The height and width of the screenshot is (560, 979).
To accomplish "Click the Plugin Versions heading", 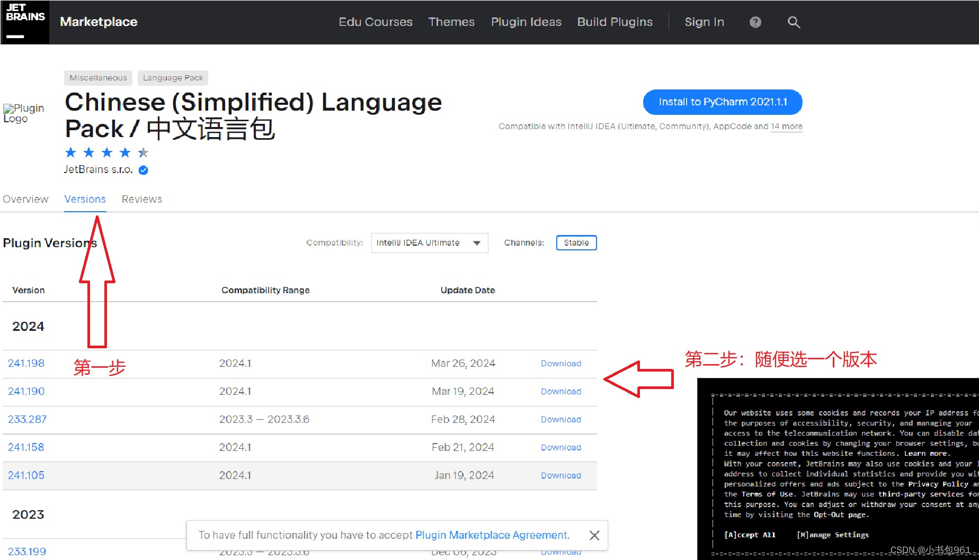I will 50,243.
